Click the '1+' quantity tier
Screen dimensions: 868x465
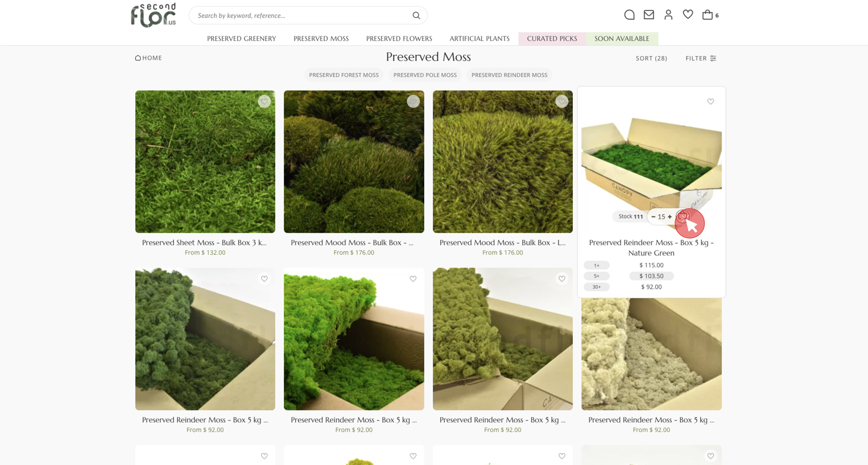point(597,265)
